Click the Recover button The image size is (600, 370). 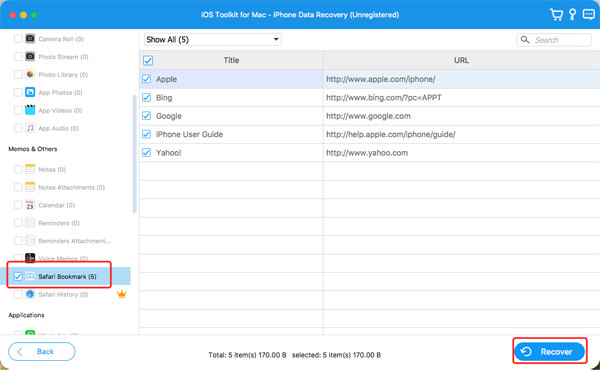point(549,352)
